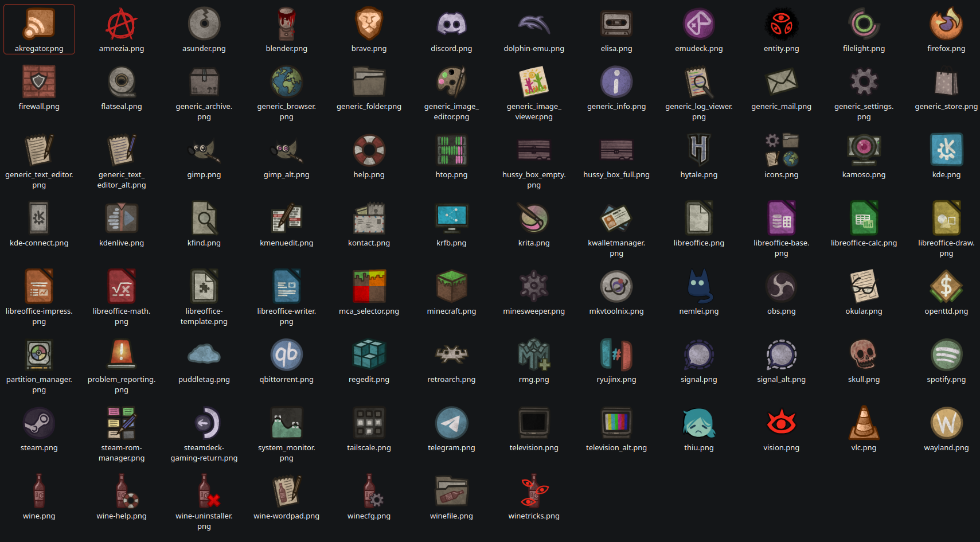Select the Steam logo icon
980x542 pixels.
tap(39, 423)
